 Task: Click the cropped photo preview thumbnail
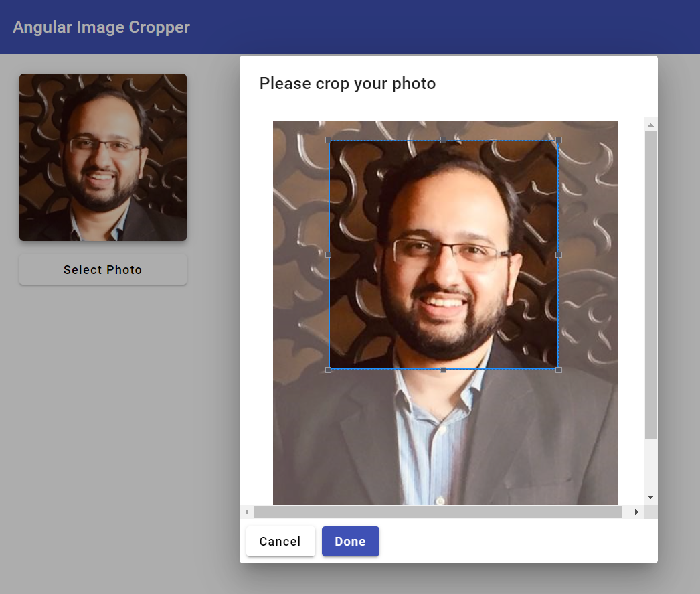point(103,157)
